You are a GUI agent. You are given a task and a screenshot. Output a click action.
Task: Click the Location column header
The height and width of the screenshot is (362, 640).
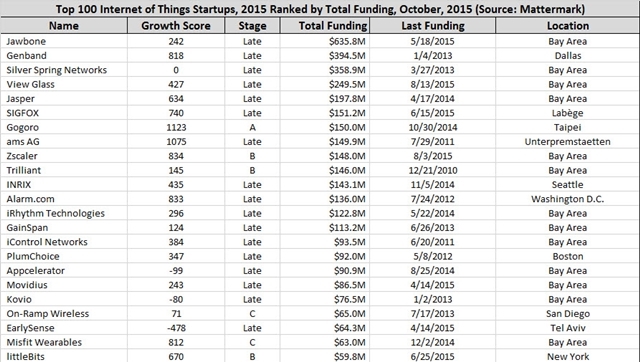tap(568, 26)
